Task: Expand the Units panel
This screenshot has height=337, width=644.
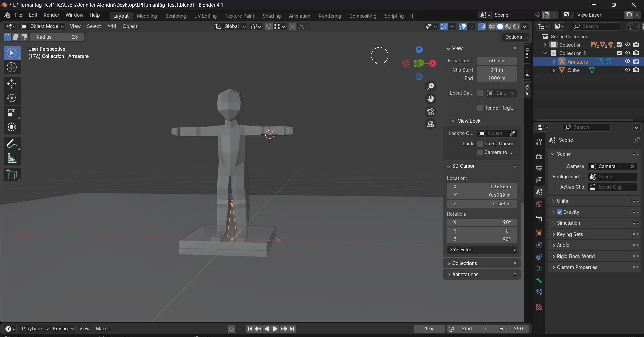Action: coord(594,201)
